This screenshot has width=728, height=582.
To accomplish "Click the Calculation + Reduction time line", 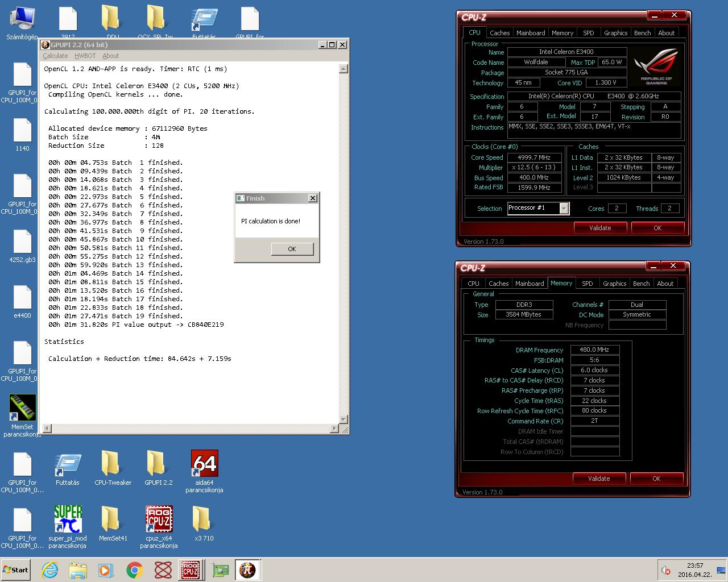I will click(139, 359).
